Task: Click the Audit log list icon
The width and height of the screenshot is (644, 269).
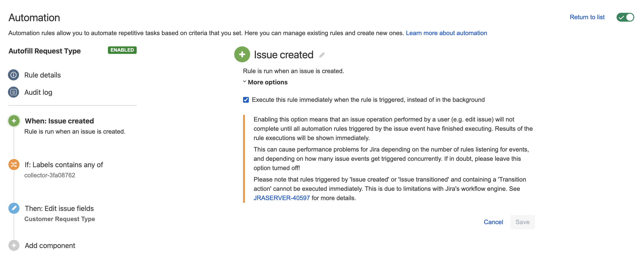Action: pos(13,92)
